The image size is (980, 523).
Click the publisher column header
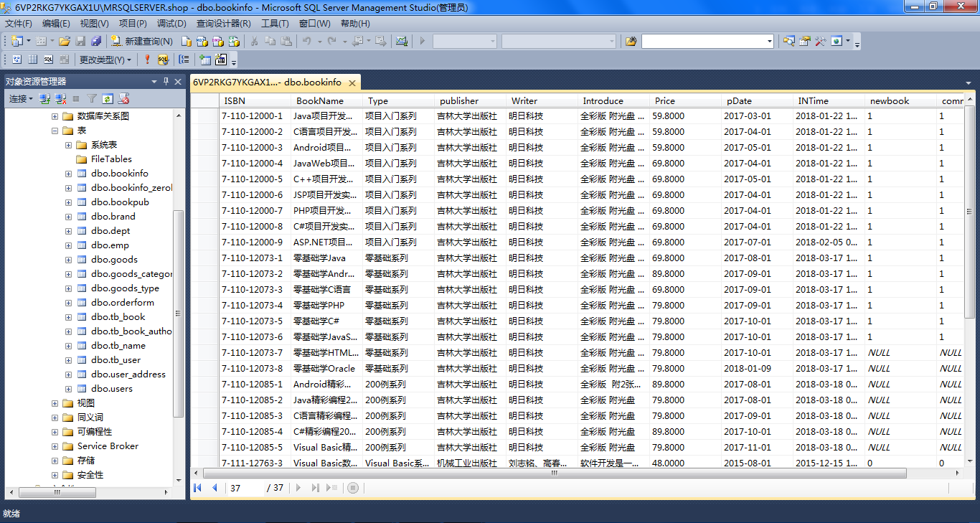click(470, 101)
